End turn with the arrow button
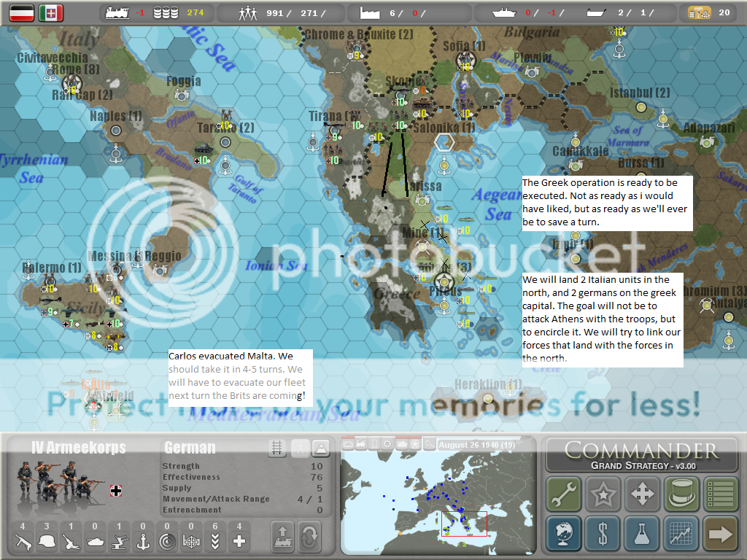 click(x=721, y=534)
